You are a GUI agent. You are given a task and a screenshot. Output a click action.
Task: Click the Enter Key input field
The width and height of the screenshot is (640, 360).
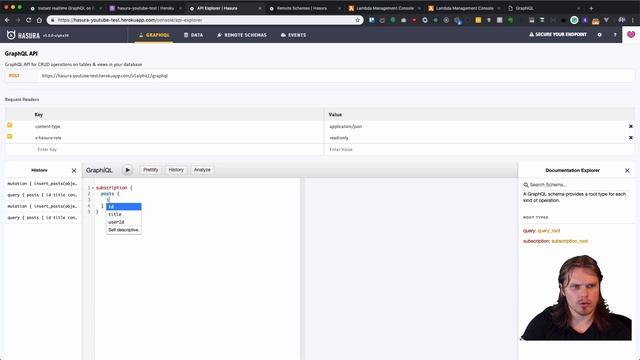click(178, 149)
